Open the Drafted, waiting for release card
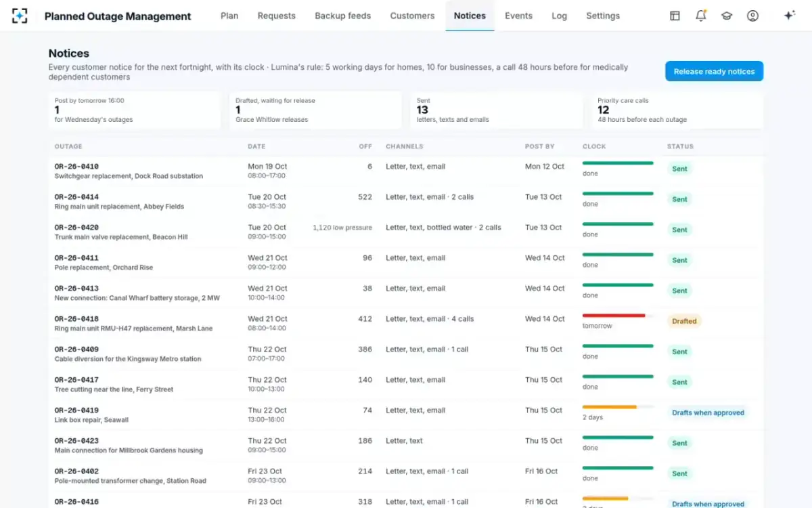This screenshot has height=508, width=812. pyautogui.click(x=315, y=110)
